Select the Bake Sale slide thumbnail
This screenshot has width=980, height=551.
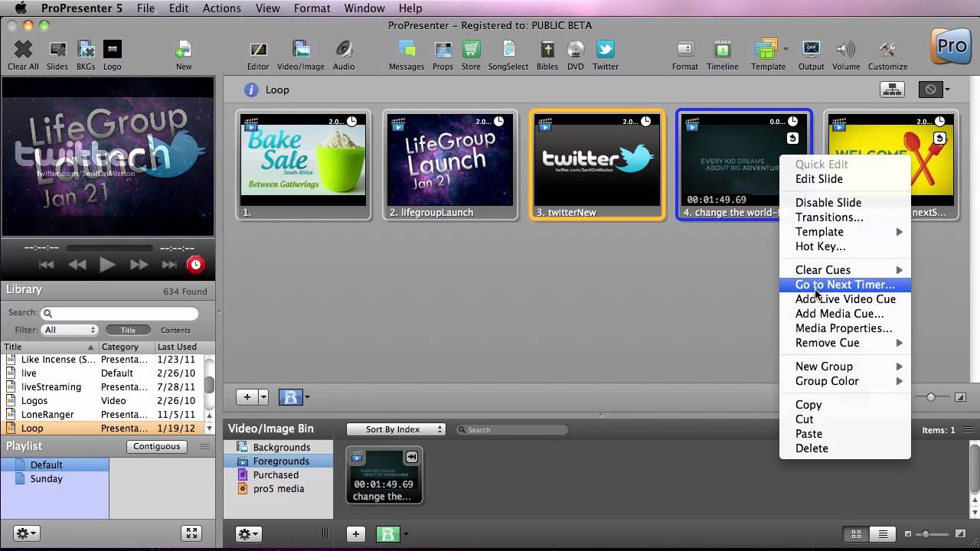[303, 165]
